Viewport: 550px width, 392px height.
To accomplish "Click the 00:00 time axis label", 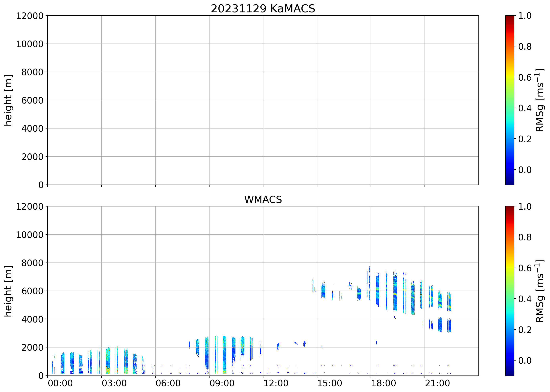I will click(x=60, y=383).
